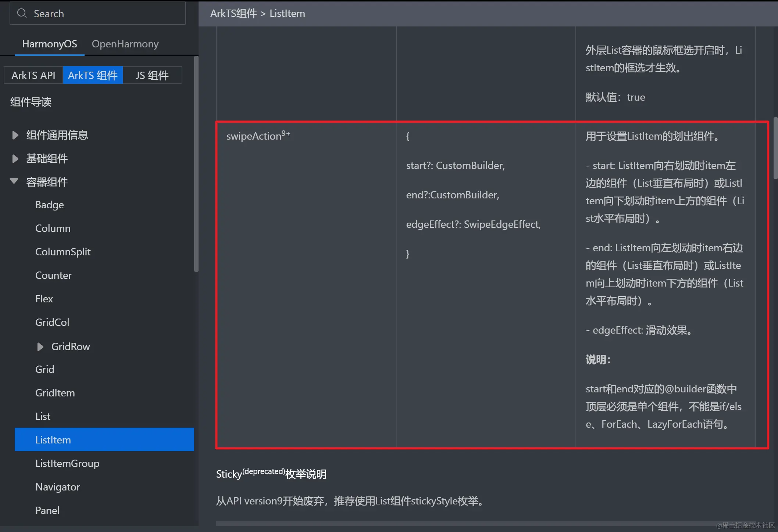Select the JS 组件 tab
This screenshot has height=532, width=778.
(x=152, y=75)
